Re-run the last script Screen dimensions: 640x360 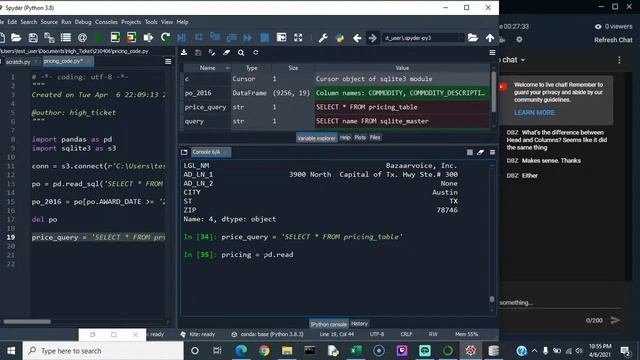165,38
